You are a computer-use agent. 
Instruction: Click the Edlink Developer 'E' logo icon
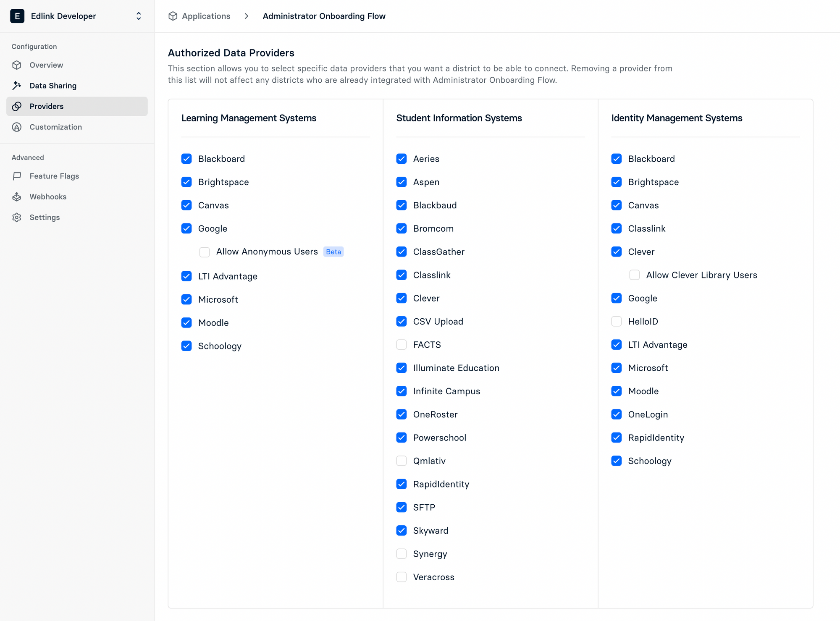[x=17, y=16]
